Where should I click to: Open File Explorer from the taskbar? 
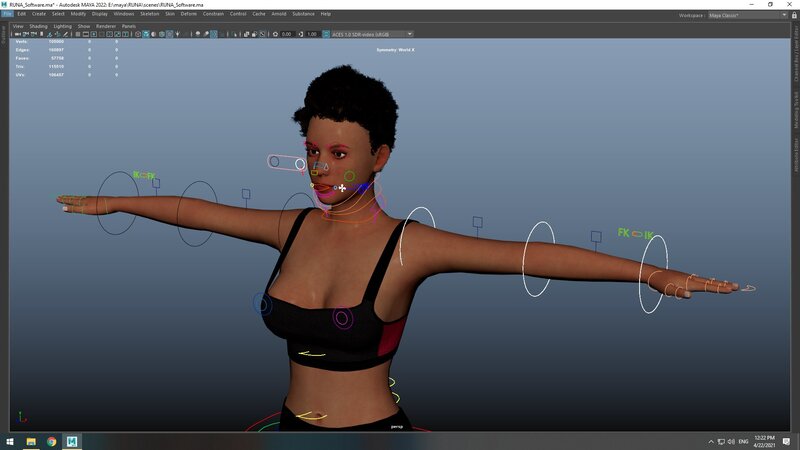click(31, 441)
